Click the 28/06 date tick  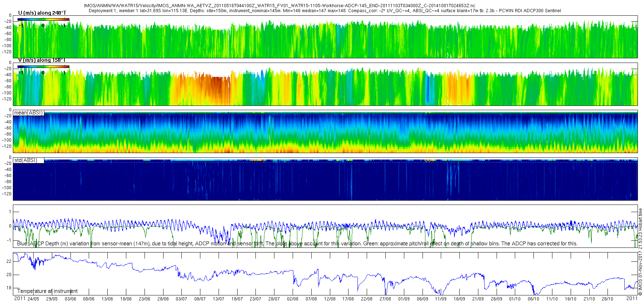(x=163, y=299)
